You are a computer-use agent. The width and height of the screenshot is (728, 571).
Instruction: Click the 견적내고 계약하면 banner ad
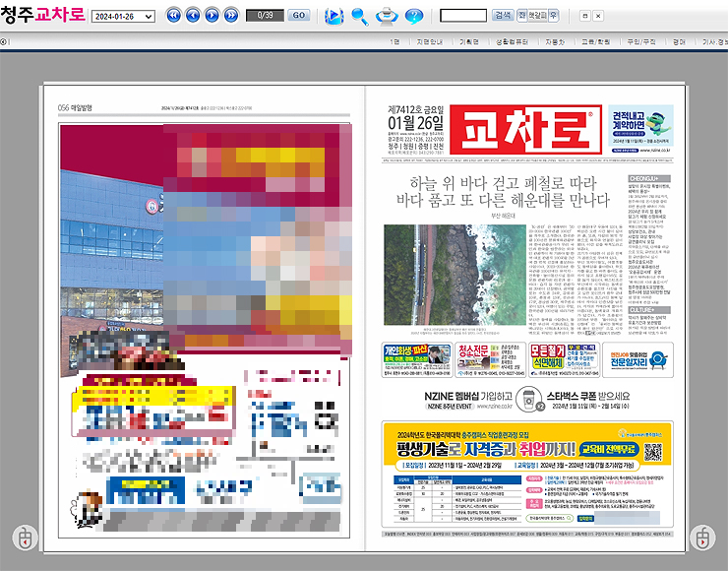click(640, 129)
